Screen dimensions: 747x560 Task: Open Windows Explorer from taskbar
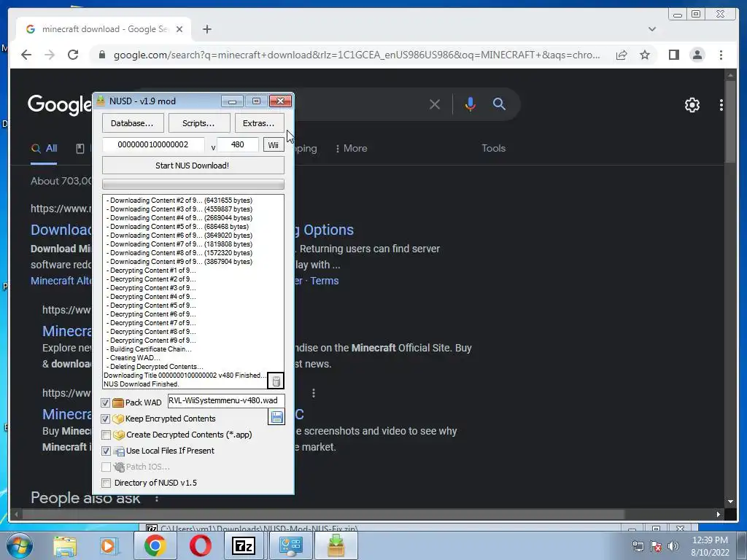(x=65, y=545)
